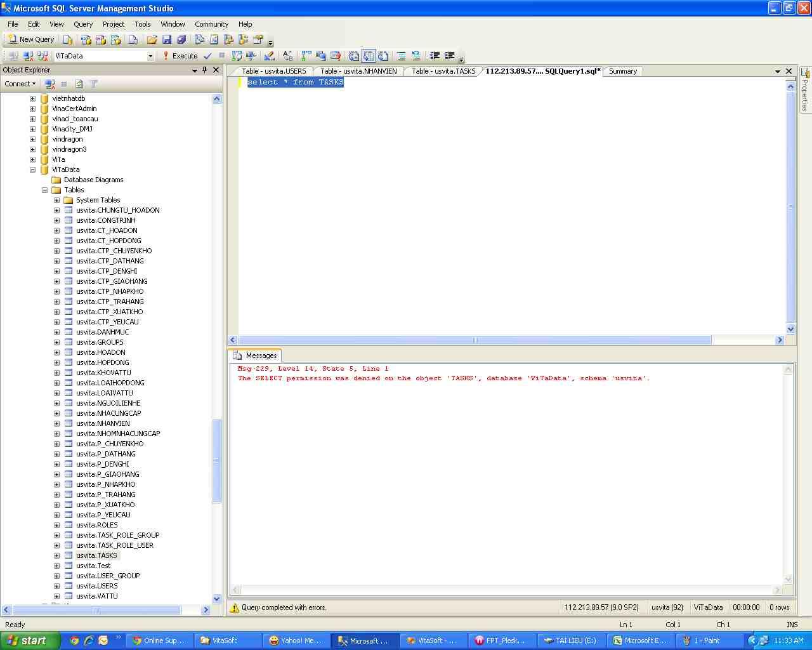Select the Database Diagrams folder
The width and height of the screenshot is (812, 650).
point(93,180)
